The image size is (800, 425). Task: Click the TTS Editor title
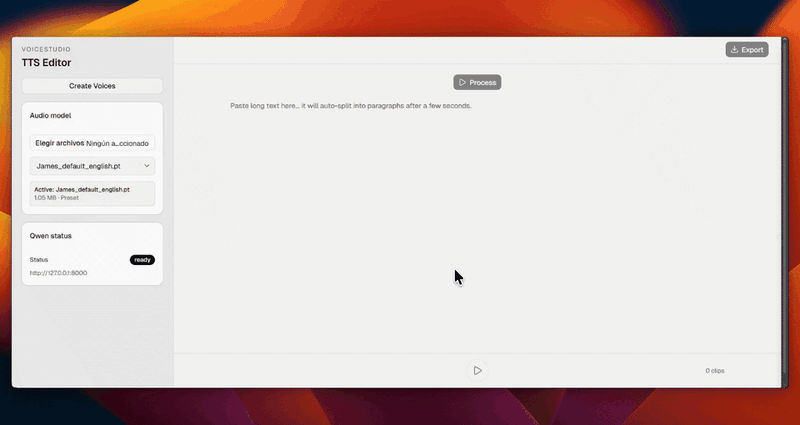[x=46, y=63]
